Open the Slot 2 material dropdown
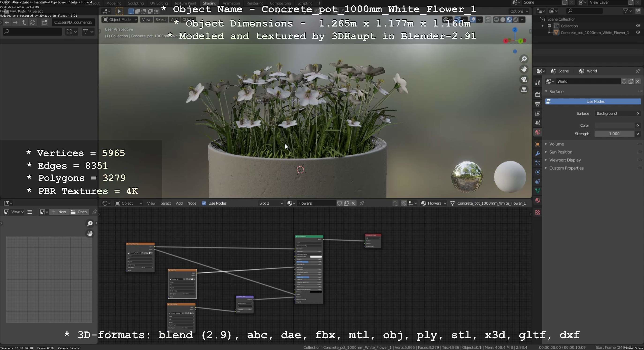The width and height of the screenshot is (644, 350). (x=271, y=203)
